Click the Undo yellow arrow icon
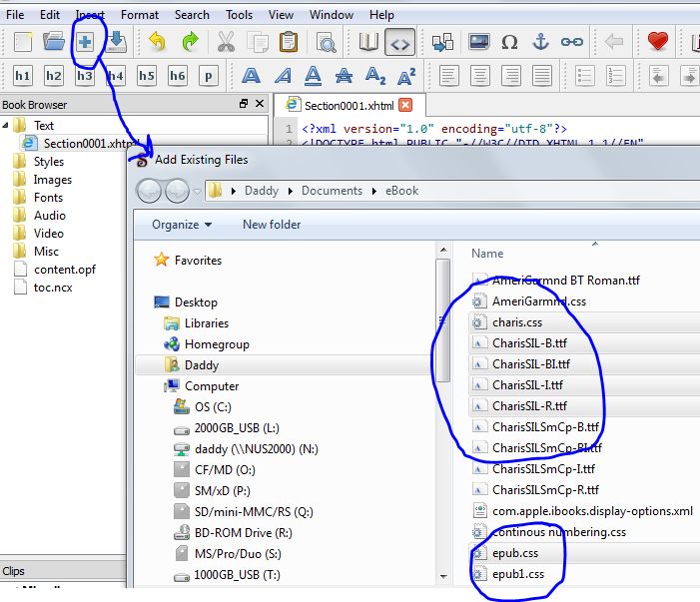 pos(157,42)
